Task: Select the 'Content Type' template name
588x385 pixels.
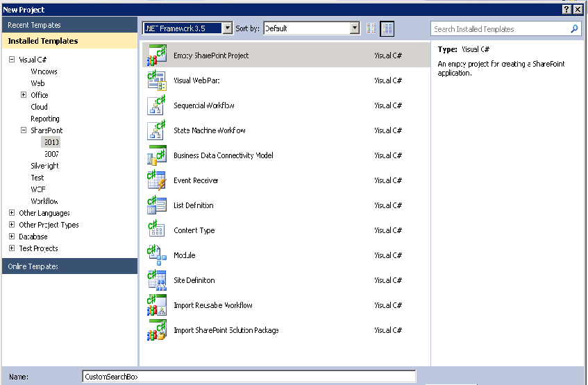Action: [x=194, y=230]
